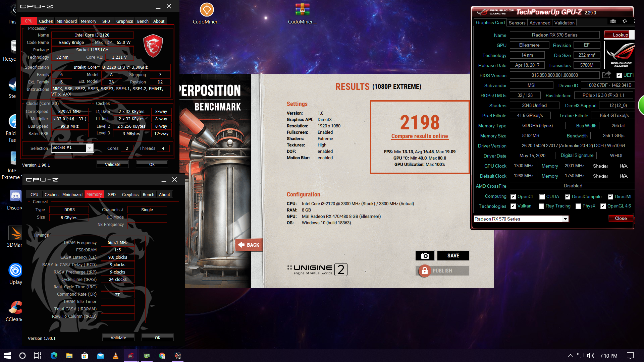Switch to Sensors tab in GPU-Z
The image size is (644, 362).
tap(517, 23)
